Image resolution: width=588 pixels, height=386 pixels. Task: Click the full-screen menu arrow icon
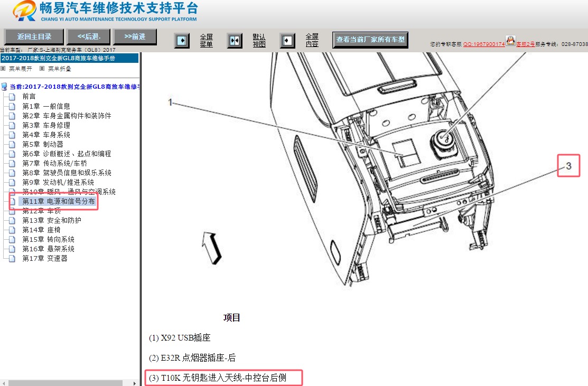click(x=182, y=40)
